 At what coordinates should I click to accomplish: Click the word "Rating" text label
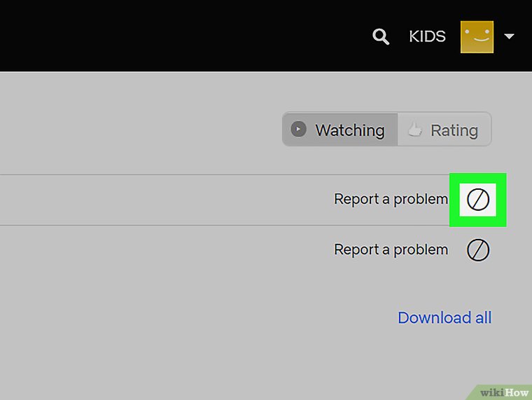pos(454,130)
